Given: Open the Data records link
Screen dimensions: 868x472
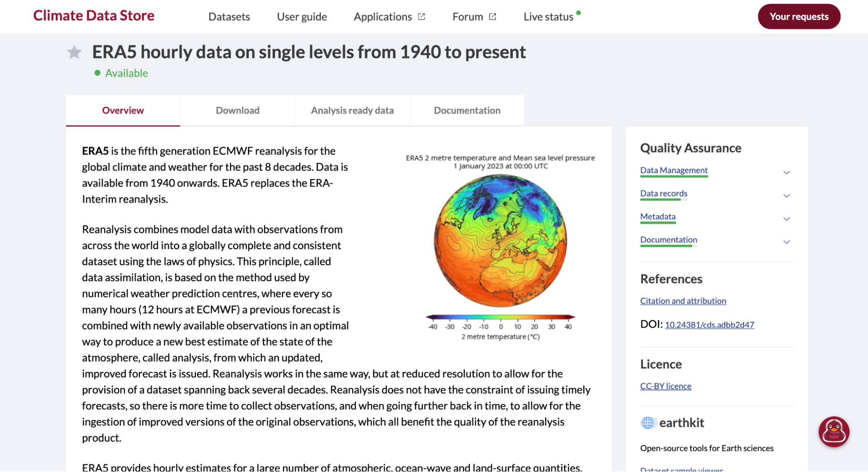Looking at the screenshot, I should [x=663, y=193].
